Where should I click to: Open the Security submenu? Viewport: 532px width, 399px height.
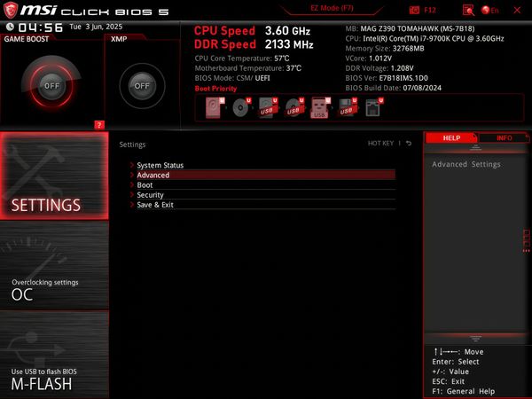(150, 194)
